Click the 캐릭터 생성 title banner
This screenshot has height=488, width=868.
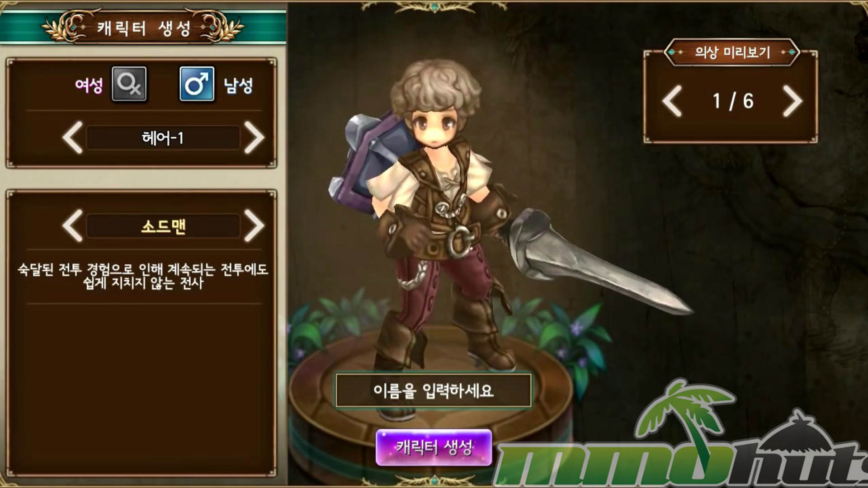pyautogui.click(x=143, y=28)
